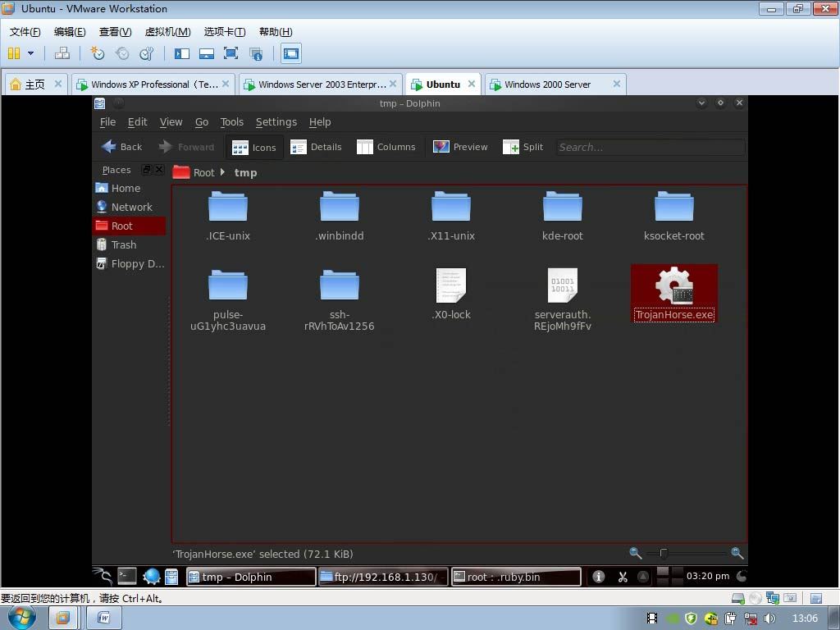The image size is (840, 630).
Task: Open the Kali application launcher menu
Action: pyautogui.click(x=103, y=577)
